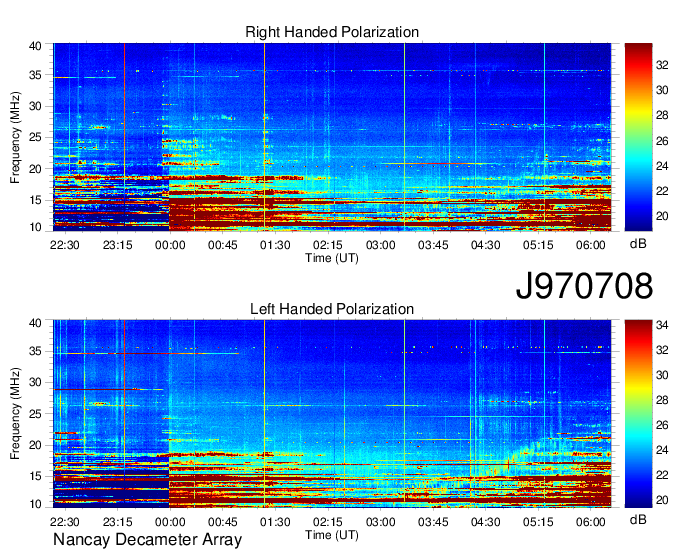Click the 02:15 tick label on the bottom plot
Image resolution: width=680 pixels, height=552 pixels.
point(328,522)
